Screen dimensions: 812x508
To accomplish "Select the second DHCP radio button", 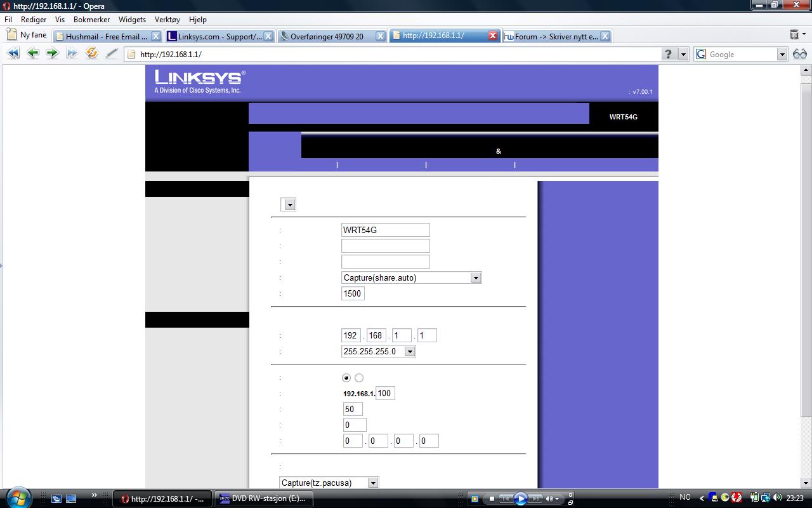I will coord(359,378).
